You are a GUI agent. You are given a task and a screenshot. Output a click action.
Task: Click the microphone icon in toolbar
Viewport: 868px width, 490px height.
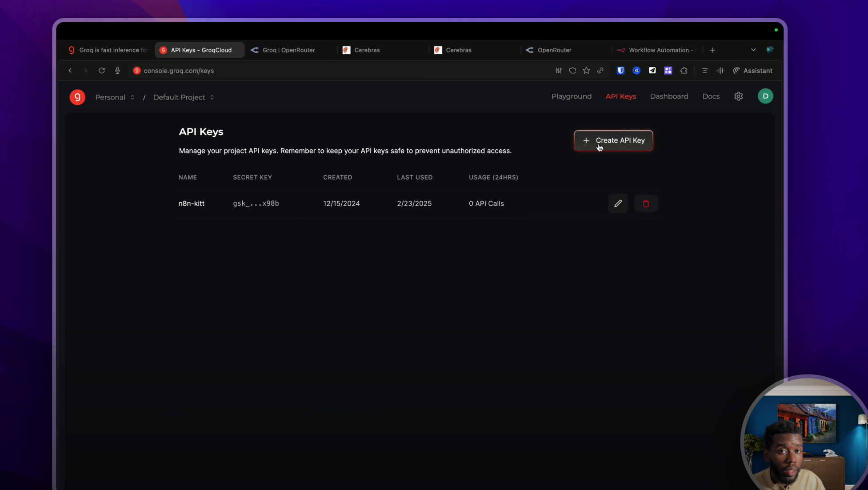point(117,71)
